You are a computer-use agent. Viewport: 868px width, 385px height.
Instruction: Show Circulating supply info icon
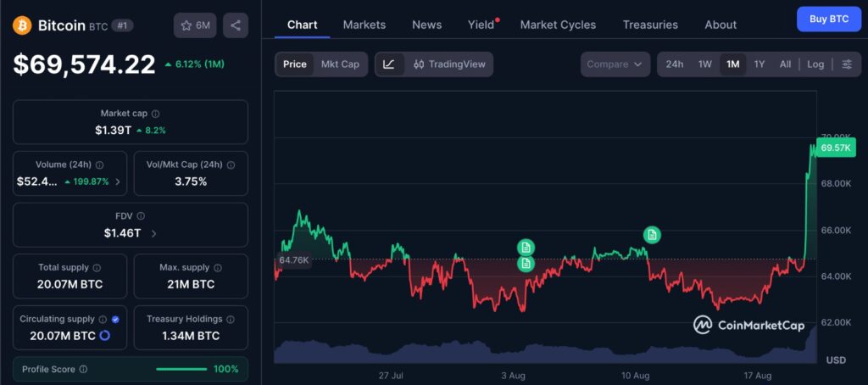coord(103,319)
